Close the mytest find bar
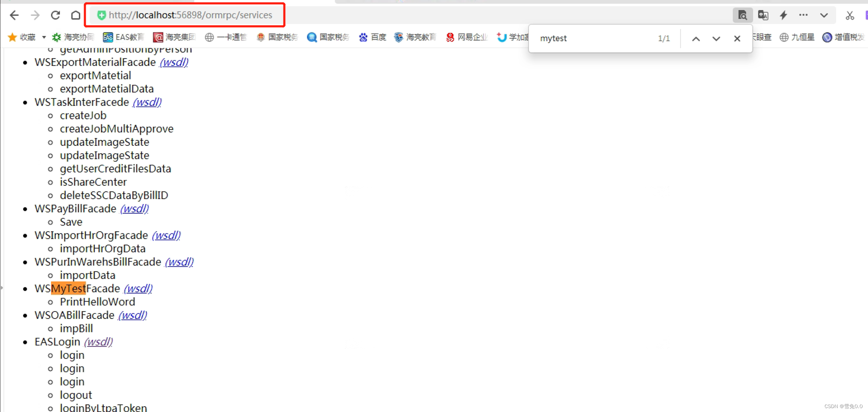The image size is (868, 412). pos(737,38)
